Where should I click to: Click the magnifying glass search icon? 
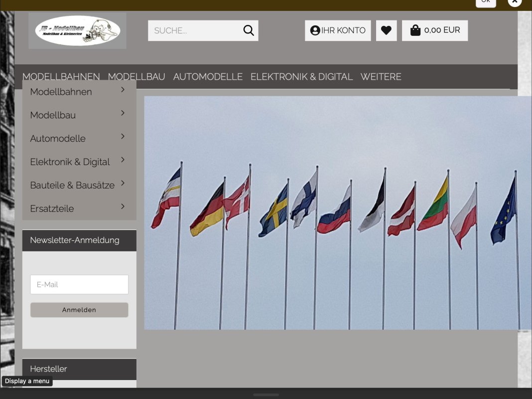tap(248, 30)
